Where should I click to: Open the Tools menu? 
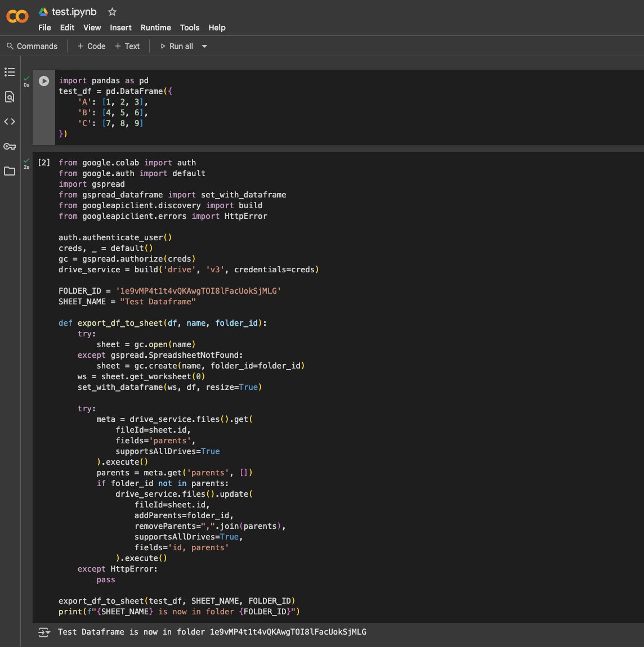click(190, 28)
